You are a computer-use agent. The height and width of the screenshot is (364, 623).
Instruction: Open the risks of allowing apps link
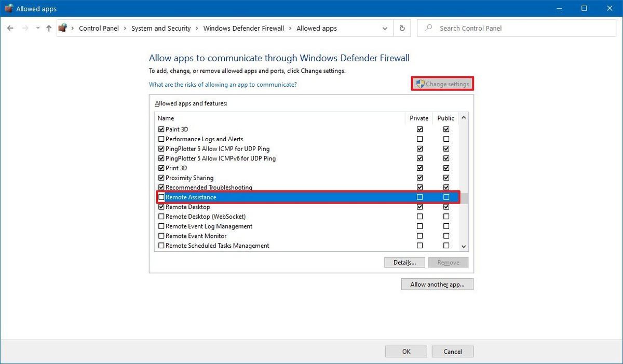pos(223,84)
